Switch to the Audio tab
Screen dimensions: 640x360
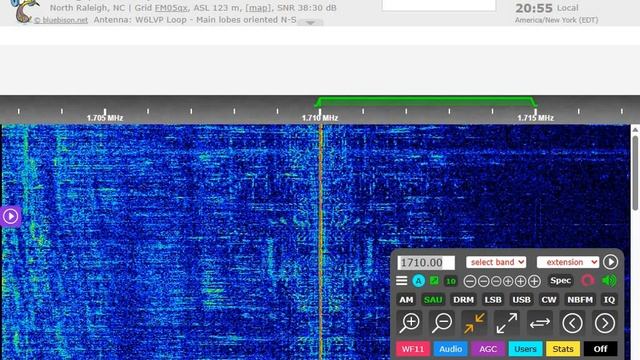(x=451, y=349)
